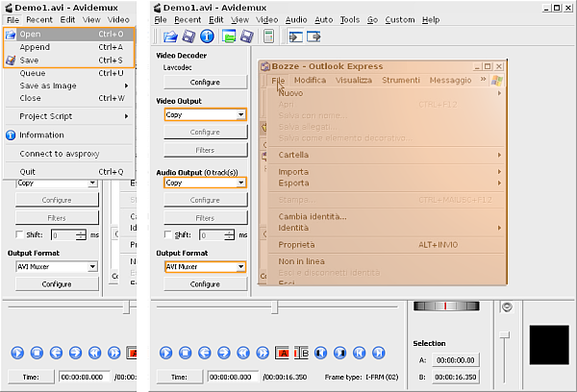Choose Append from the open File menu

(35, 47)
